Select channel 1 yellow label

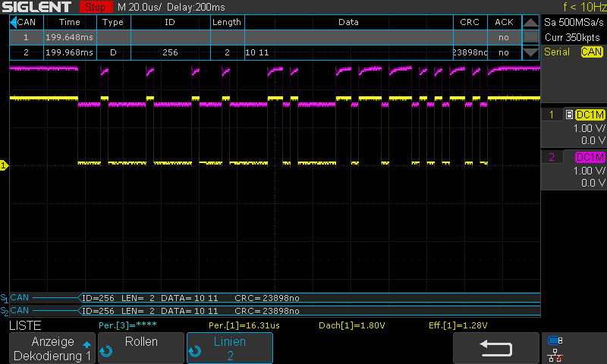point(552,115)
